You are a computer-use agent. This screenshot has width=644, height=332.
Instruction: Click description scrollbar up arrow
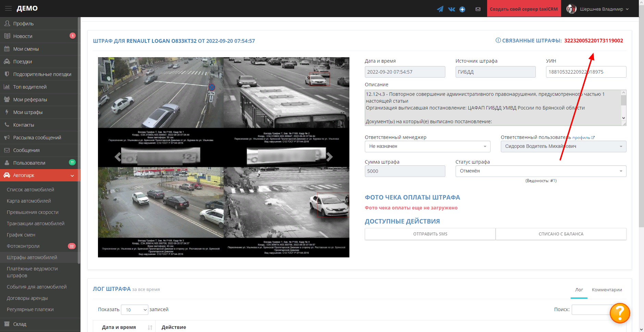(623, 92)
